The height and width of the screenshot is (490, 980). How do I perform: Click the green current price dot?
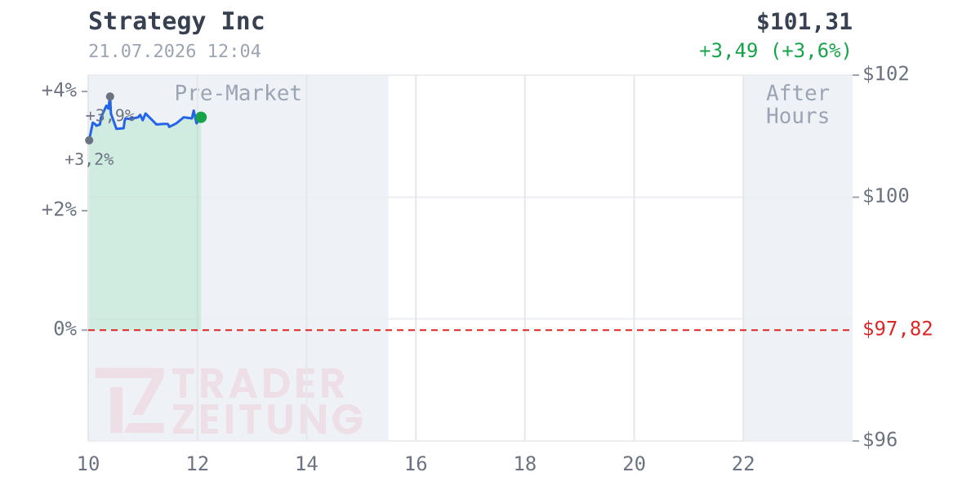pyautogui.click(x=201, y=118)
